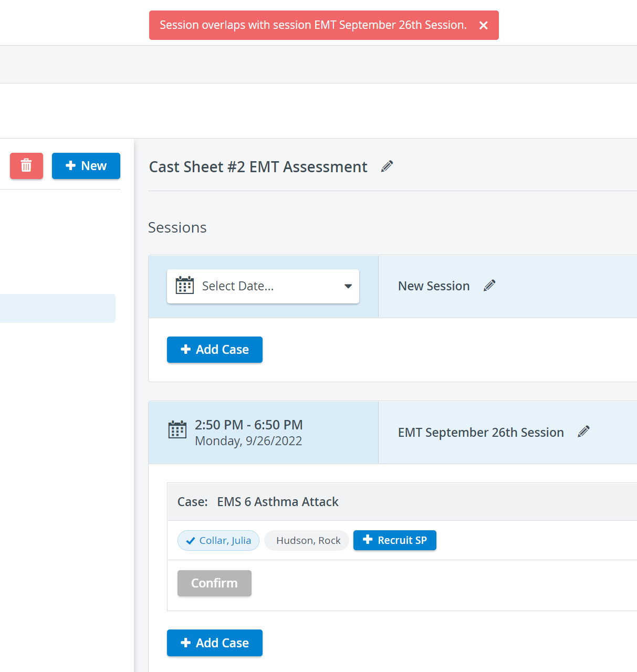This screenshot has height=672, width=637.
Task: Add Case under EMT September session
Action: click(x=215, y=643)
